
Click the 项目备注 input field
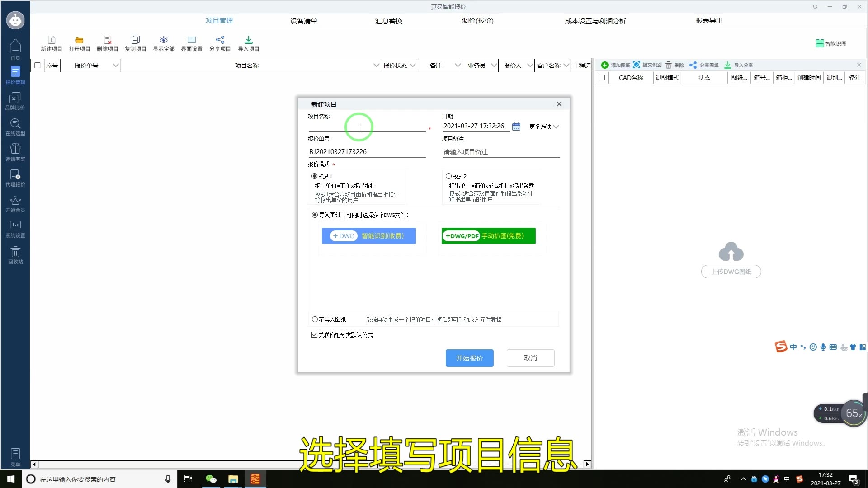[x=501, y=152]
